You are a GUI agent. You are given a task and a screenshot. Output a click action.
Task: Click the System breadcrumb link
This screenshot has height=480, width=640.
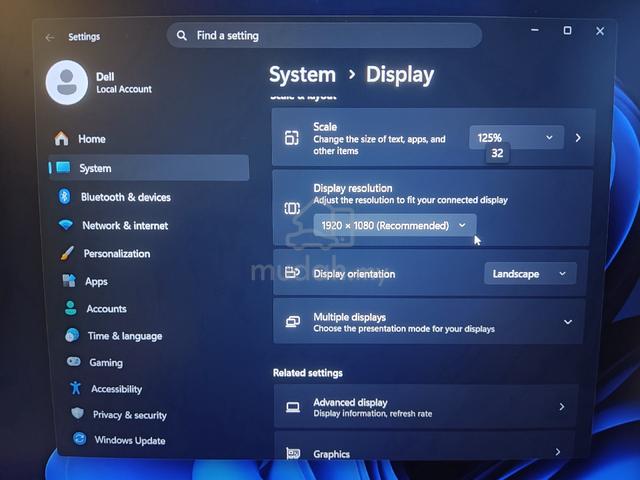302,75
